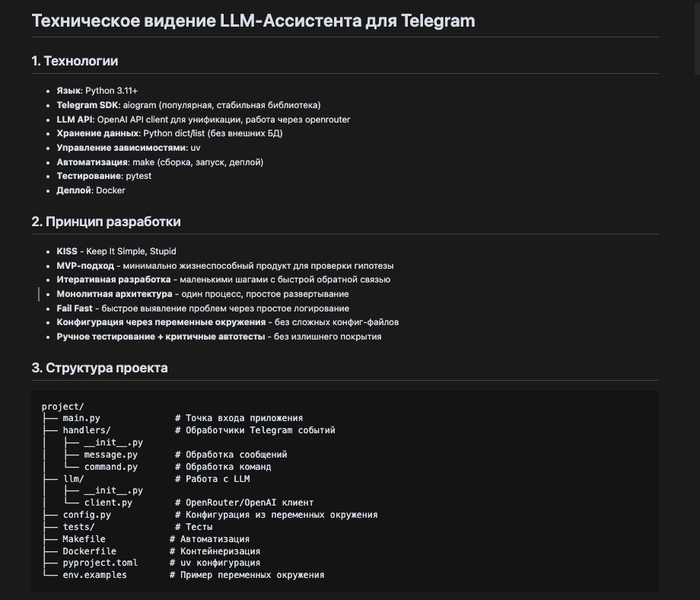This screenshot has height=600, width=700.
Task: Click 'message.py' in the code block
Action: (x=110, y=454)
